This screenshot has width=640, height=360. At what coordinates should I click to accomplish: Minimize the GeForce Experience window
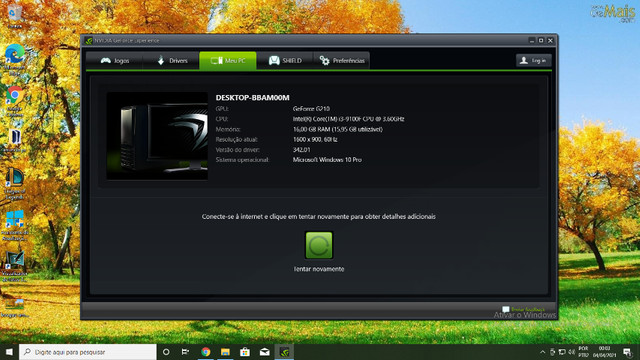pos(532,40)
